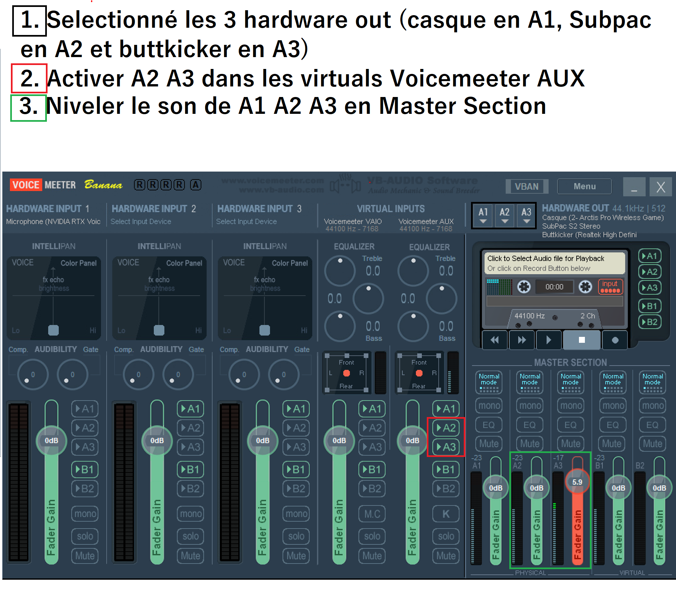Open the VBAN panel
This screenshot has height=616, width=676.
(526, 186)
